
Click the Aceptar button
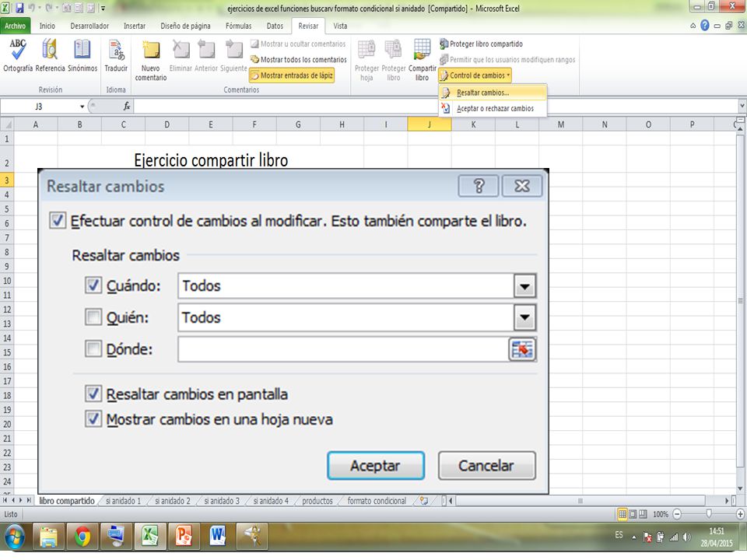(x=375, y=465)
